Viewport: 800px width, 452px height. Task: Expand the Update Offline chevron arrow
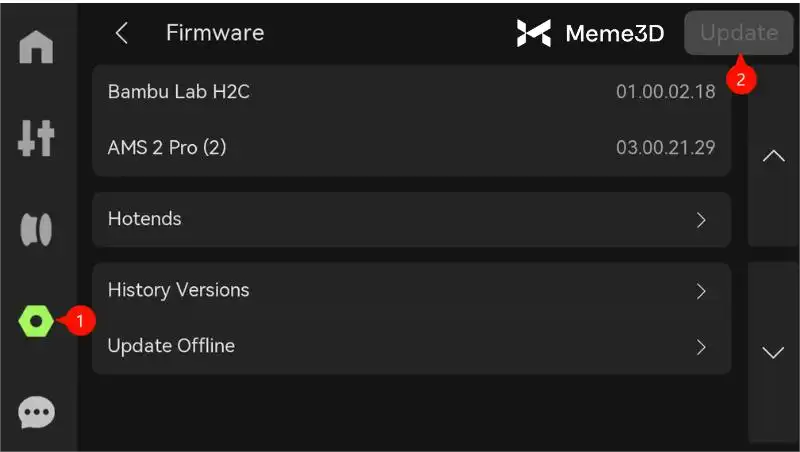701,347
